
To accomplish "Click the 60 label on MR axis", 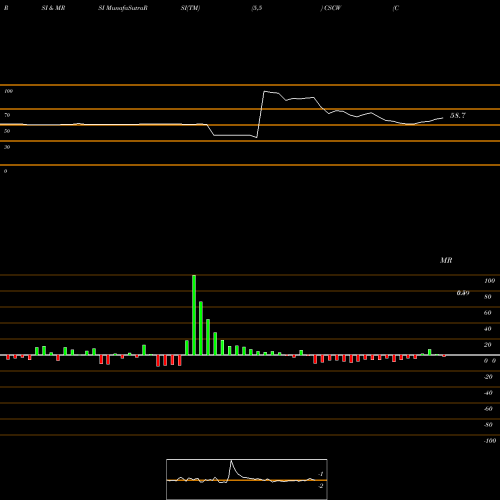I will [488, 313].
